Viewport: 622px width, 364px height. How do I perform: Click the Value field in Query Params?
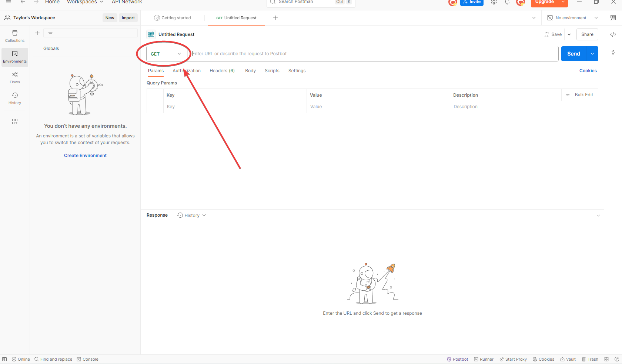pyautogui.click(x=378, y=107)
